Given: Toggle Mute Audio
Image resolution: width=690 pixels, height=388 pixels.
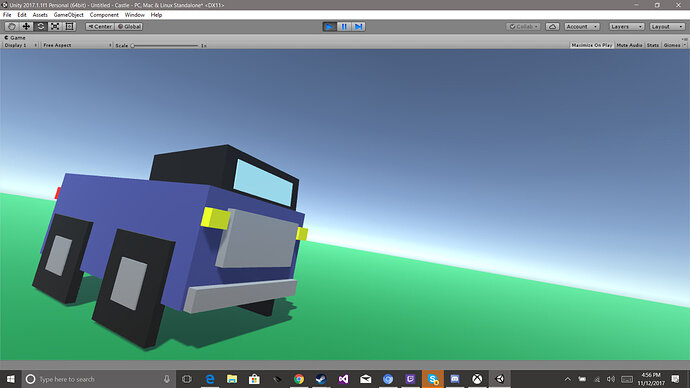Looking at the screenshot, I should (x=629, y=45).
